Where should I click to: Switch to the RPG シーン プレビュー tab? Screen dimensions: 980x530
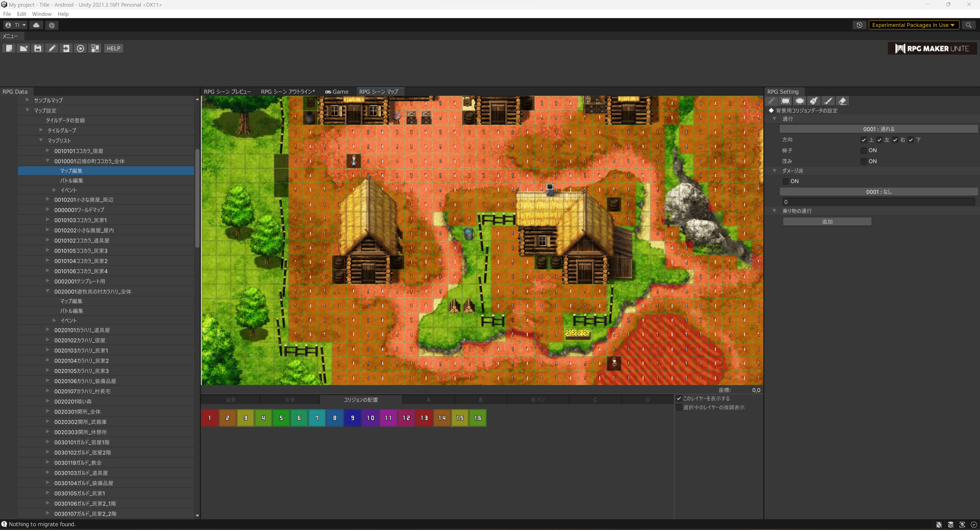[x=227, y=92]
